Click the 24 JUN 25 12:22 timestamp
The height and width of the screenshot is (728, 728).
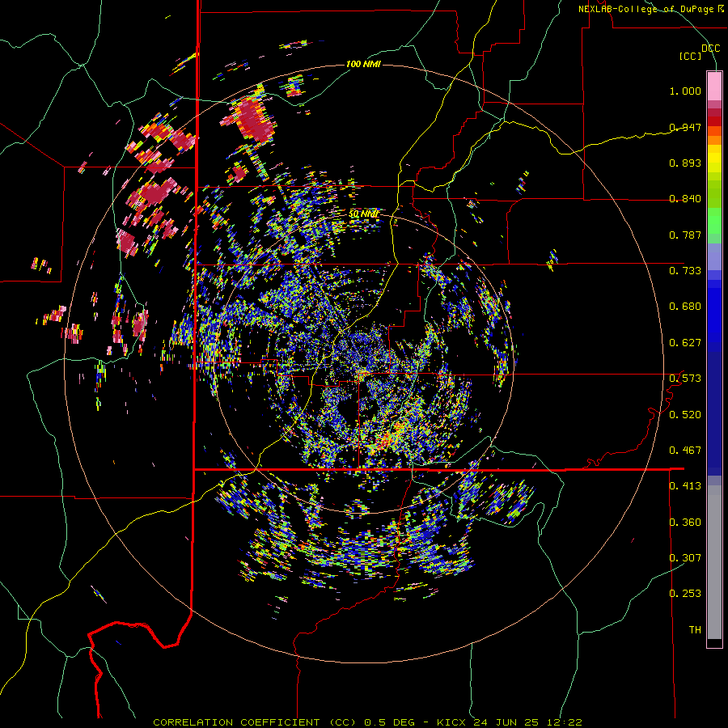click(528, 722)
